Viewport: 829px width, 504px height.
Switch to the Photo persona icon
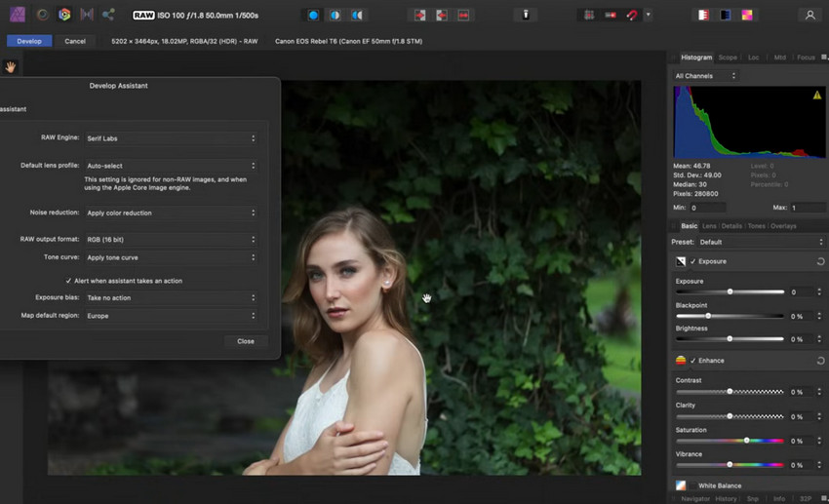tap(18, 15)
